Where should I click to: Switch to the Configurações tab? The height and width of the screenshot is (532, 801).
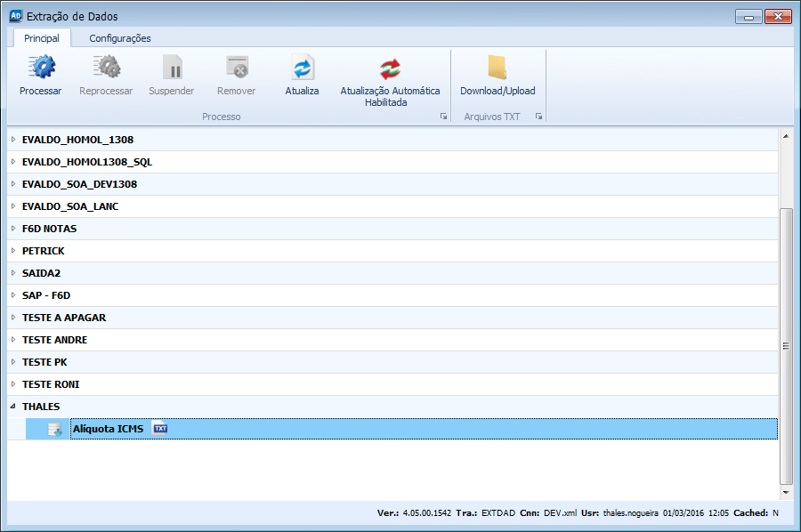point(119,38)
